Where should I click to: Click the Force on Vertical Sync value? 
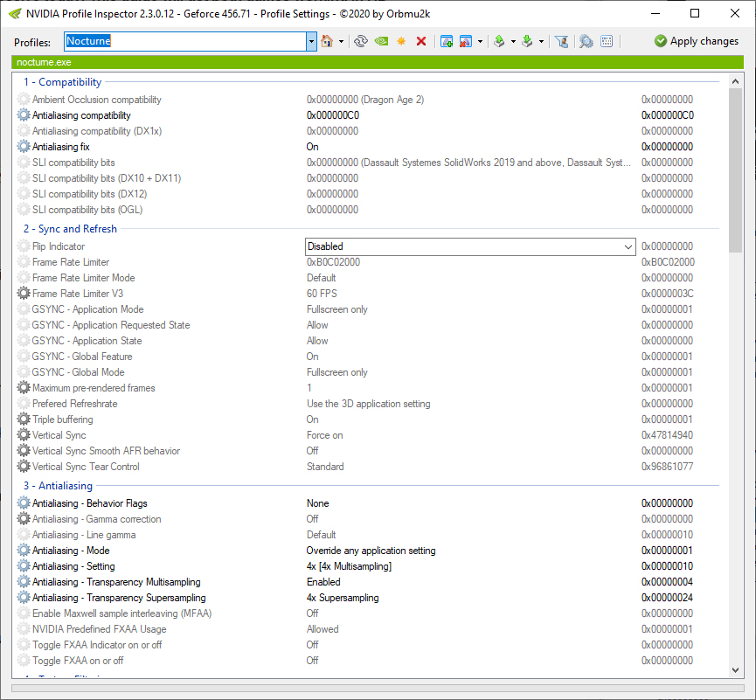point(324,435)
